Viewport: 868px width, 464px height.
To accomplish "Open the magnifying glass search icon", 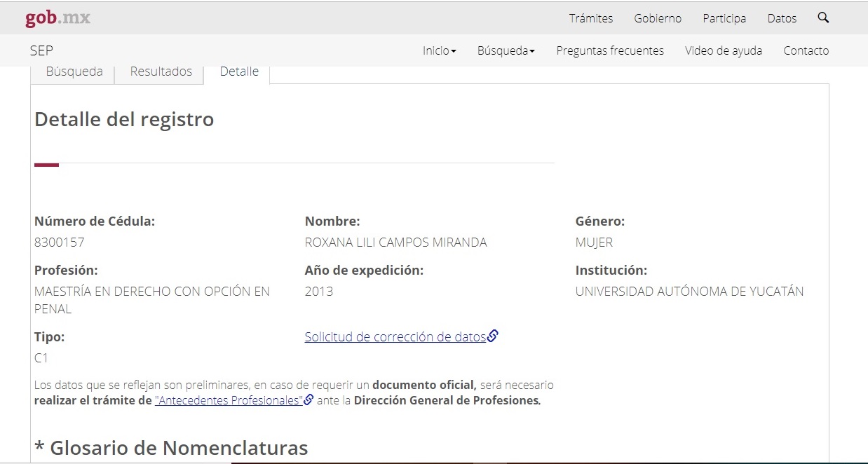I will (x=823, y=18).
